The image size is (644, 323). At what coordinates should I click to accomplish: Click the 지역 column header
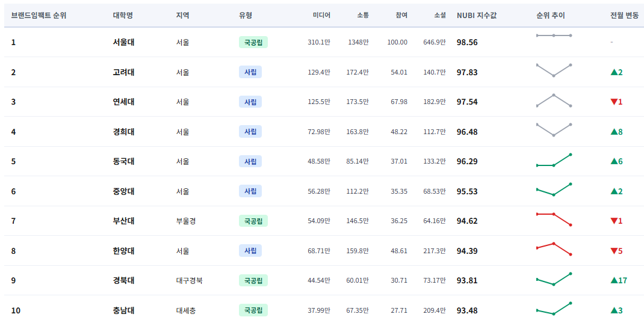183,16
